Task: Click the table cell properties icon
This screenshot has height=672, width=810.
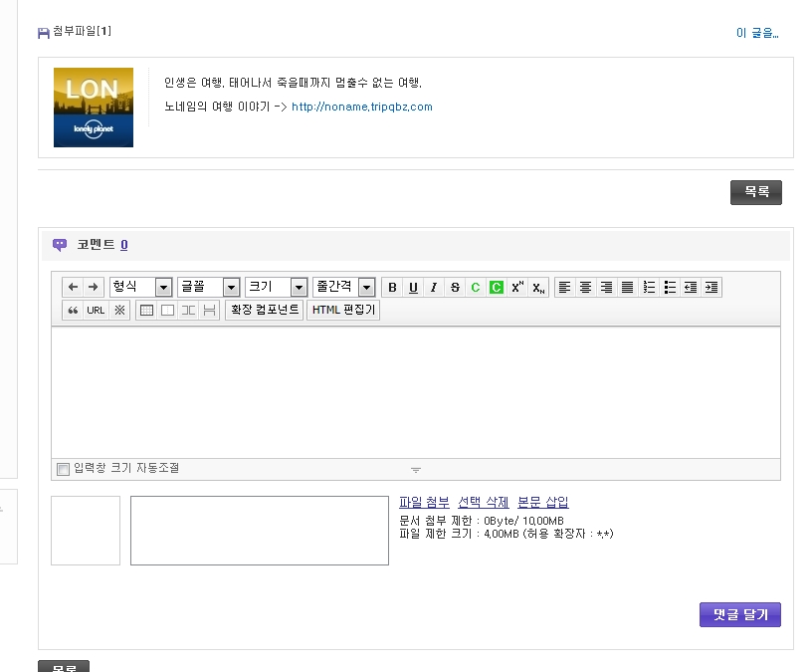Action: 167,311
